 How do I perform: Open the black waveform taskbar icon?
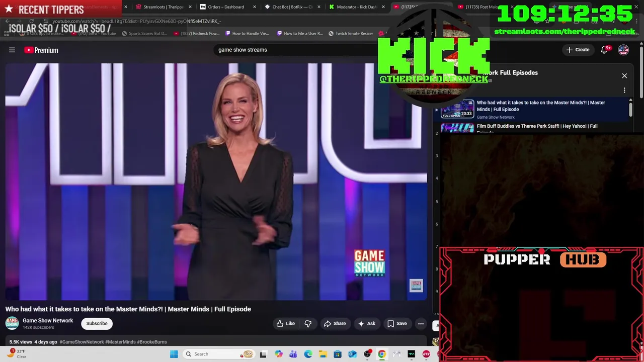(x=412, y=354)
